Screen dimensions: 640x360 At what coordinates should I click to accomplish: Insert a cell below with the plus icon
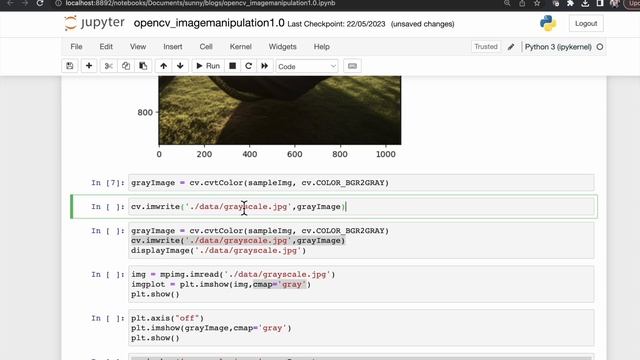click(x=89, y=66)
